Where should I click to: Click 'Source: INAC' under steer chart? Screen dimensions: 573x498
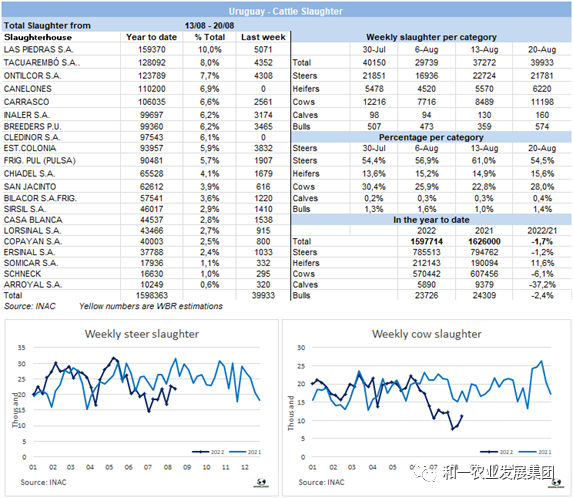[43, 482]
